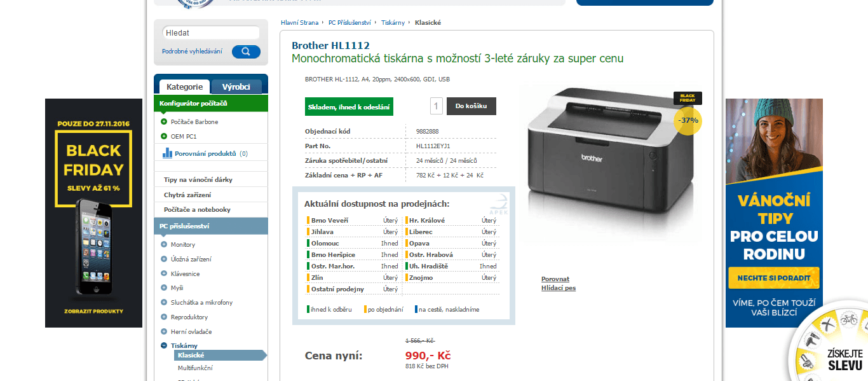Click Nechte si poradit banner button
The image size is (868, 381).
pos(774,278)
